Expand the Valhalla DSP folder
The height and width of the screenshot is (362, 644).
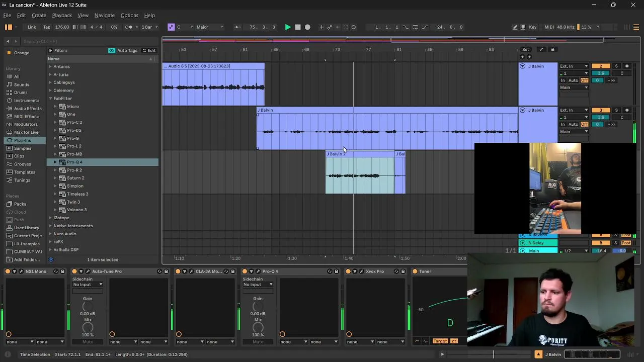click(50, 250)
